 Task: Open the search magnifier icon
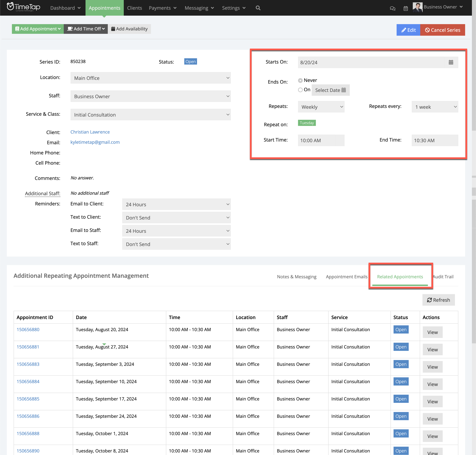click(x=258, y=8)
